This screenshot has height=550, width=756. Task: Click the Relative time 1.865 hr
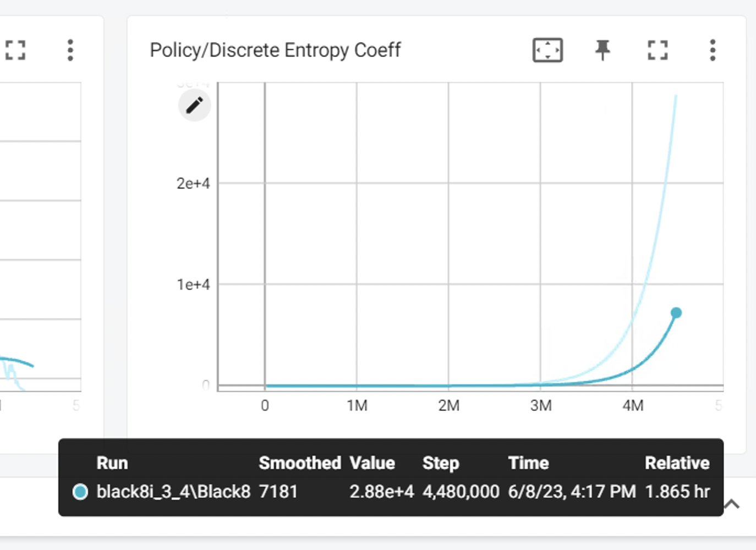click(x=678, y=491)
